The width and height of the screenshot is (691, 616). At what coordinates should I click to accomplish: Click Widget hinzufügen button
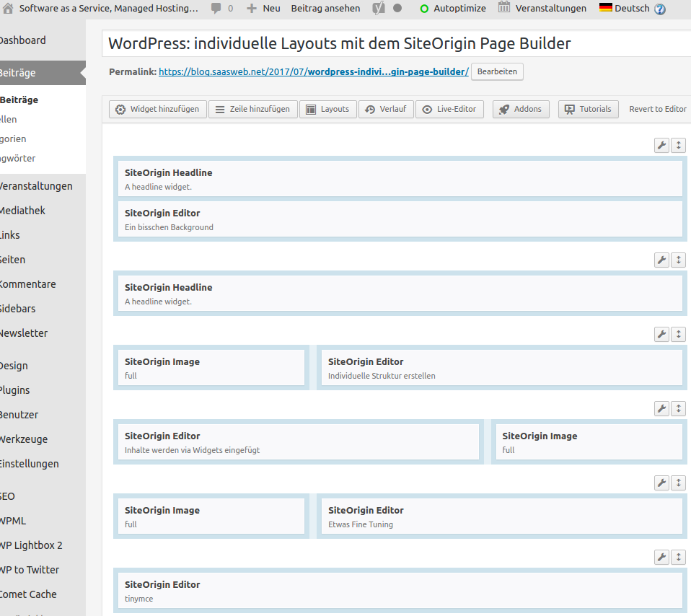point(158,109)
